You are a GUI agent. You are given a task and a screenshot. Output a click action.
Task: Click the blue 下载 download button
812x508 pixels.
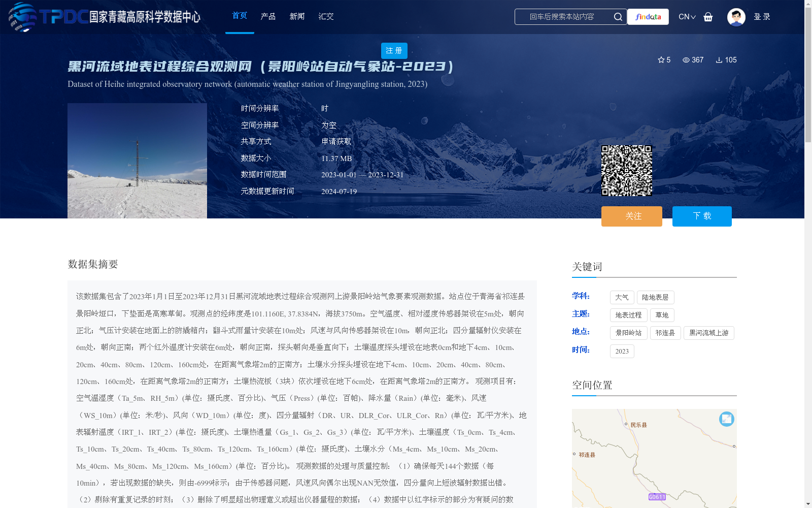tap(702, 216)
